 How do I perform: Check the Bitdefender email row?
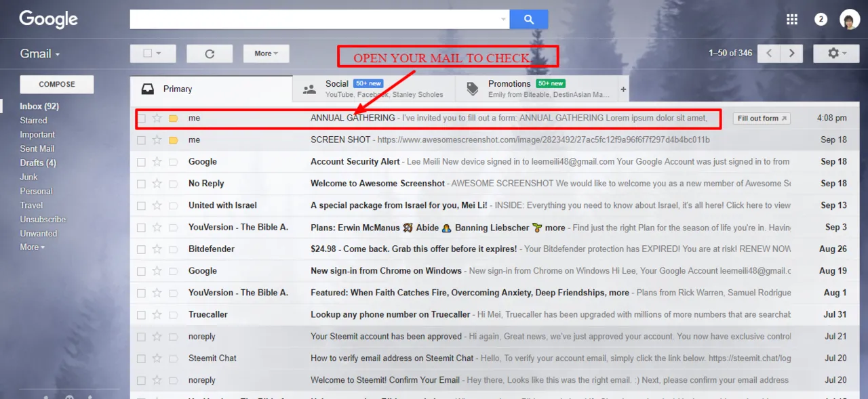142,249
